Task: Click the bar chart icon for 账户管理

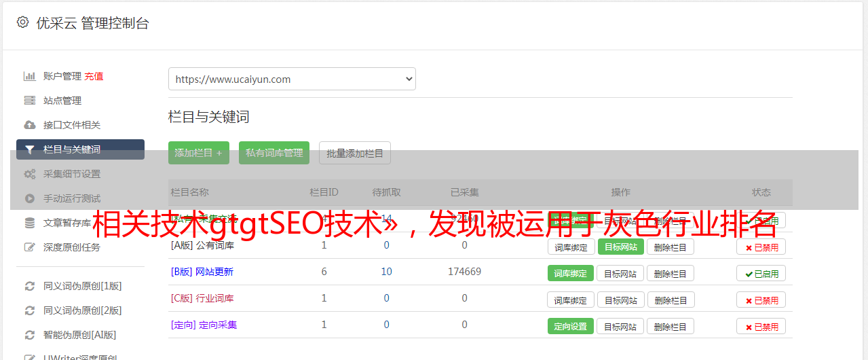Action: point(30,76)
